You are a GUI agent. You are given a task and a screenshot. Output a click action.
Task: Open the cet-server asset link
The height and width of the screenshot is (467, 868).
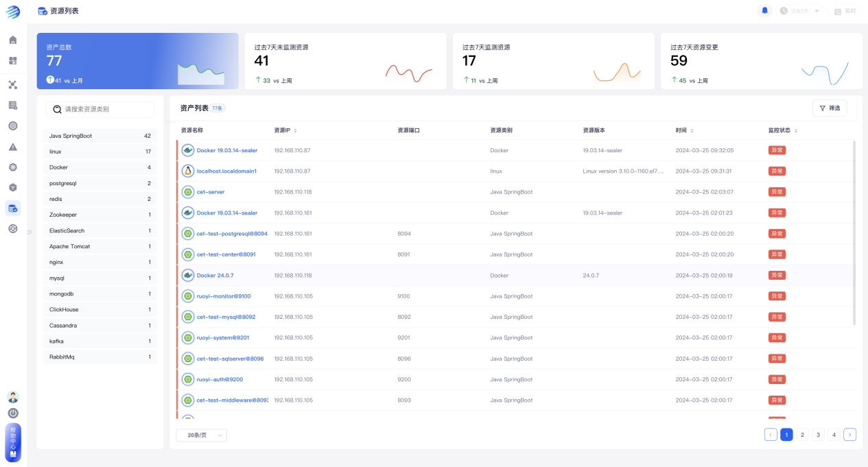click(x=210, y=192)
